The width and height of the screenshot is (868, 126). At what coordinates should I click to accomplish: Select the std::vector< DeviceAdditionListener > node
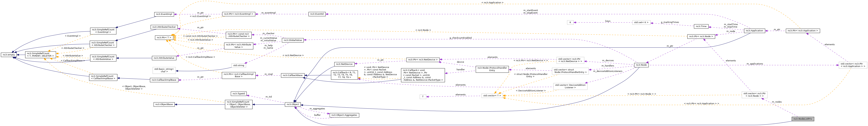(570, 86)
